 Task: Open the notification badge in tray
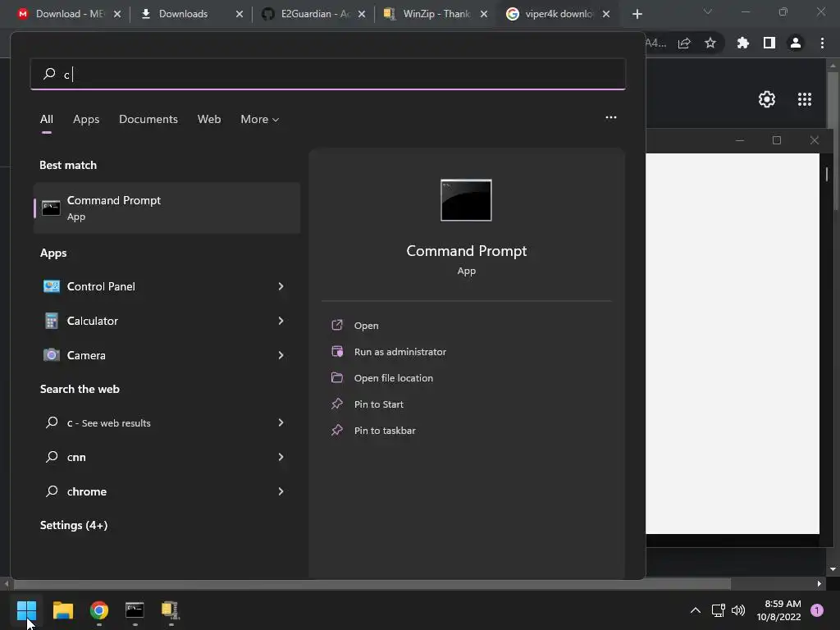(816, 610)
